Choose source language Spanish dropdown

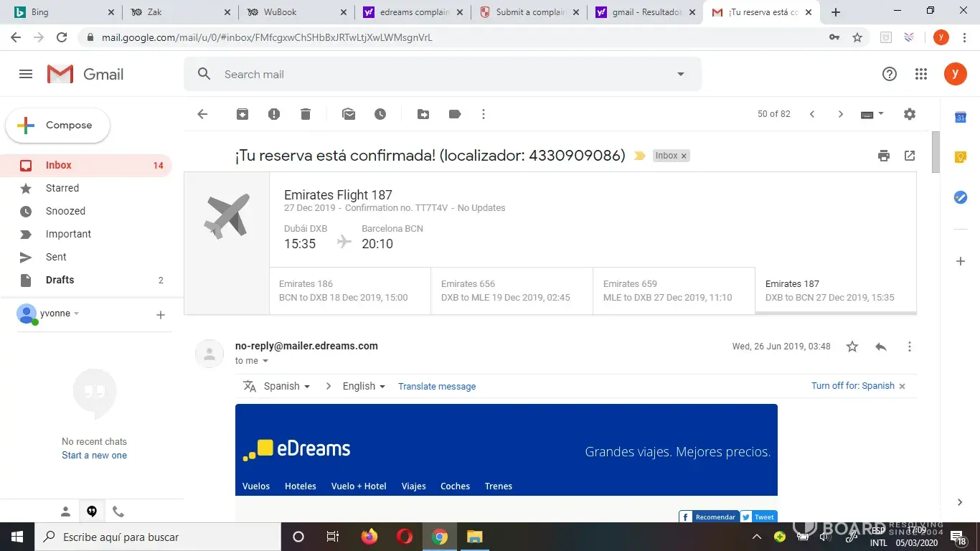[286, 386]
